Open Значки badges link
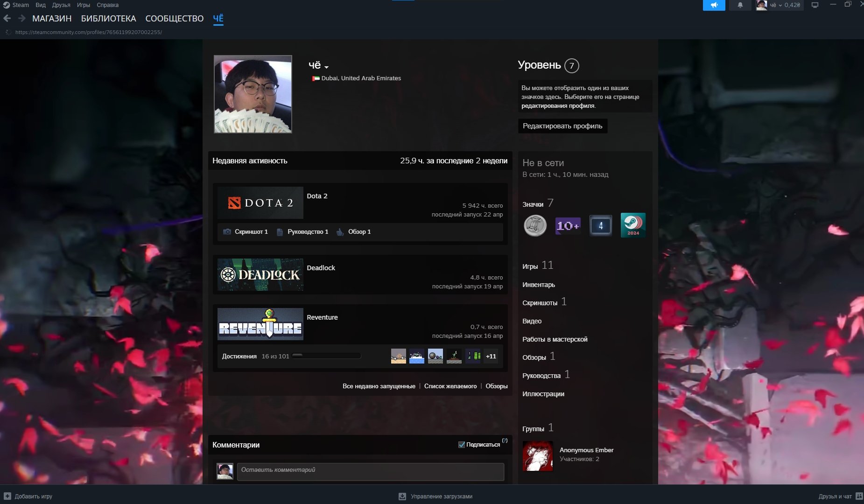The width and height of the screenshot is (864, 504). (x=538, y=203)
